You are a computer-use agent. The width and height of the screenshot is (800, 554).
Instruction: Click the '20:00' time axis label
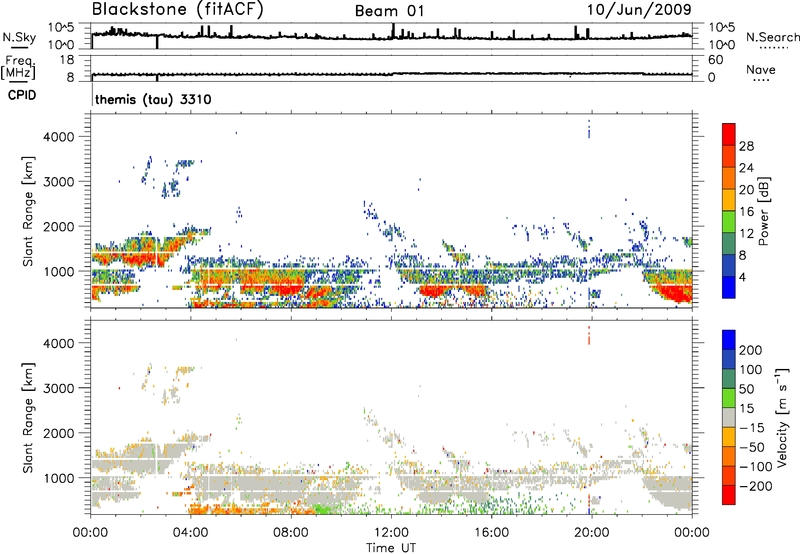click(591, 533)
